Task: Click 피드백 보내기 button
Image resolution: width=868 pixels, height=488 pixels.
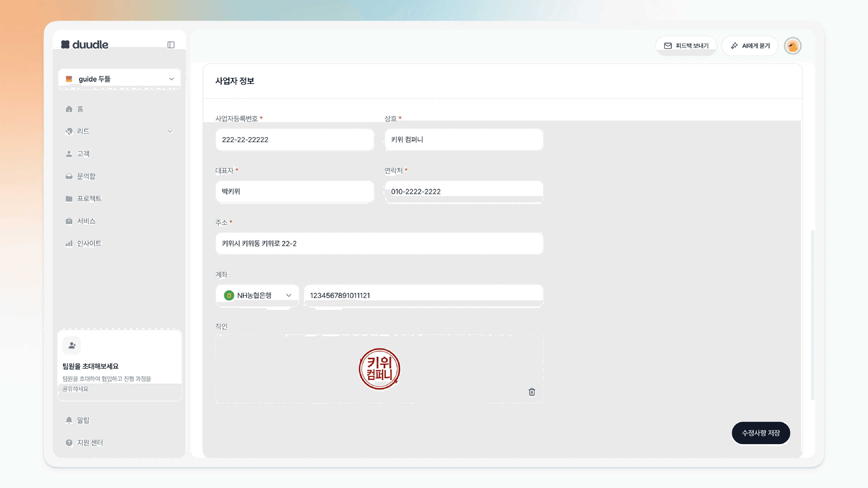Action: point(686,46)
